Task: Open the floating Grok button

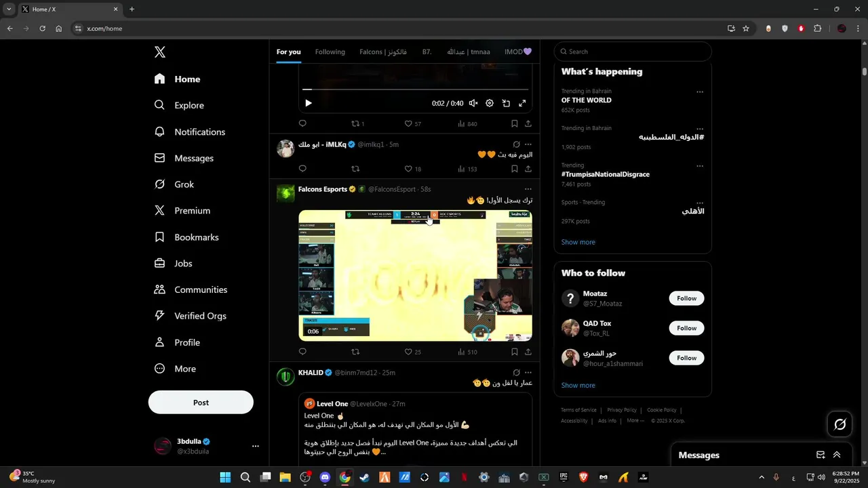Action: pos(840,424)
